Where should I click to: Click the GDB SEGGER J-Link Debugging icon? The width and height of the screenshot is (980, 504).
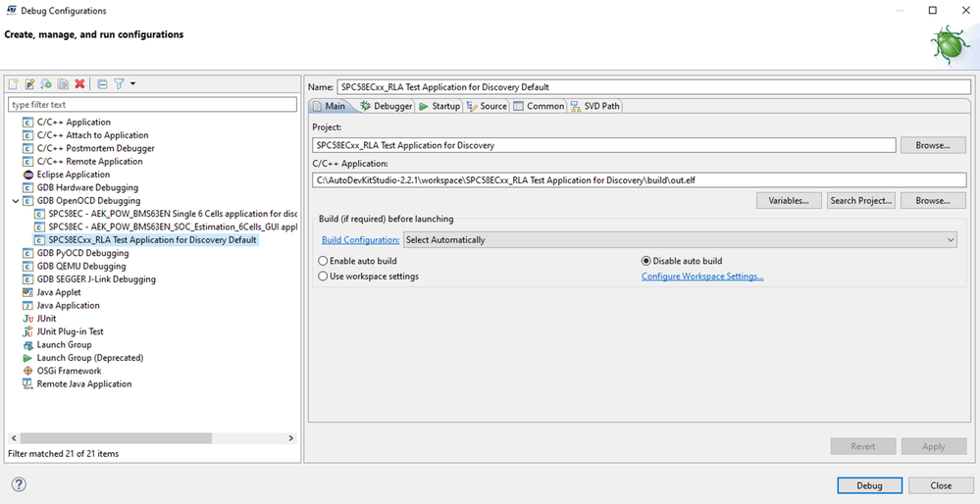tap(27, 279)
